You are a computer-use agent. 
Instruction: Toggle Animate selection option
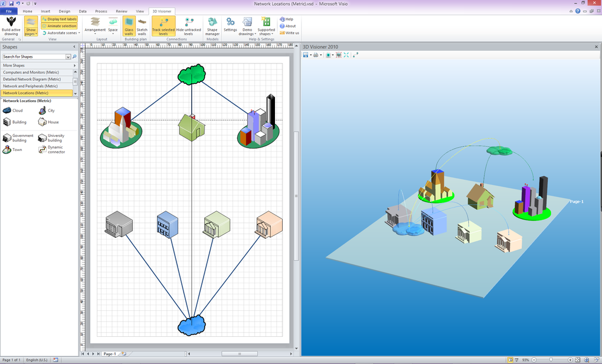click(x=59, y=26)
